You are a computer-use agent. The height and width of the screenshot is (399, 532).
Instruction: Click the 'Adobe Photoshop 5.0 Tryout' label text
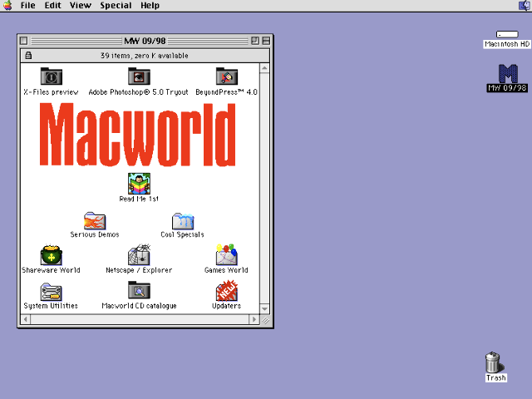click(139, 92)
